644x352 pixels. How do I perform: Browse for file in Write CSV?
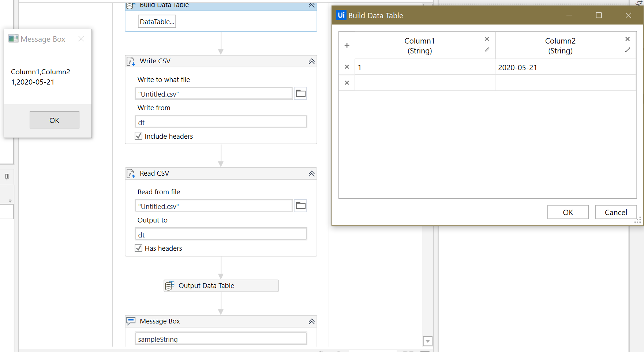[300, 94]
